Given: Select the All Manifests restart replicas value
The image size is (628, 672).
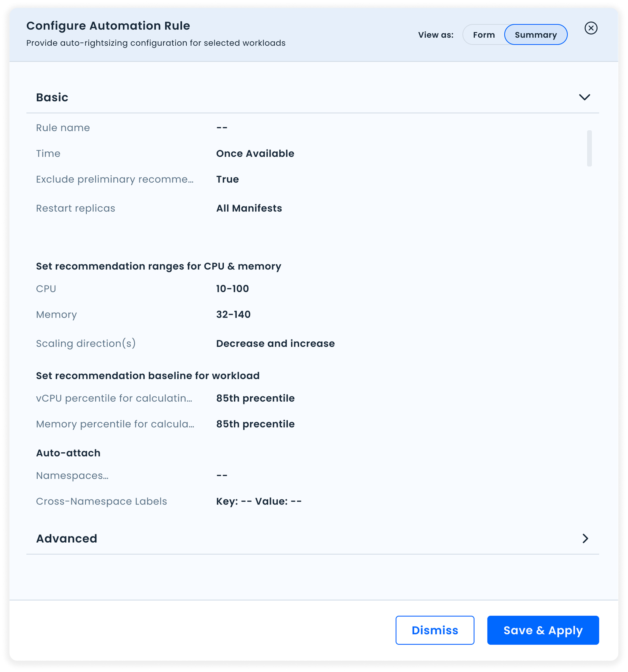Looking at the screenshot, I should [x=249, y=208].
